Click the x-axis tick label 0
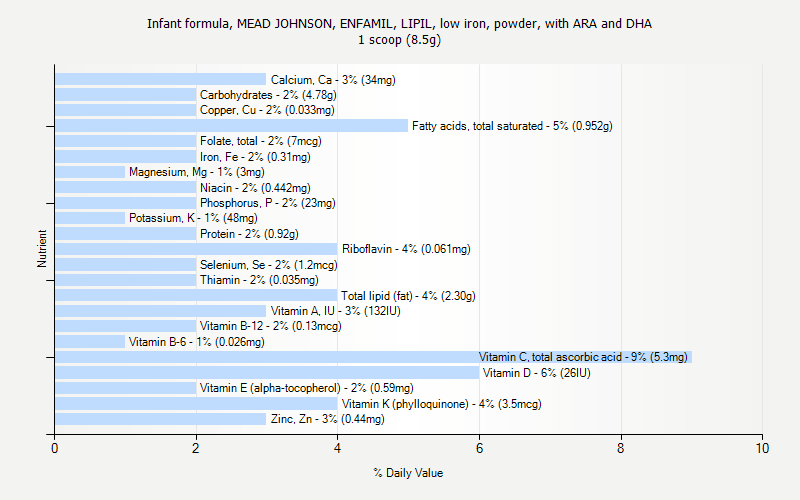This screenshot has height=500, width=800. point(55,448)
